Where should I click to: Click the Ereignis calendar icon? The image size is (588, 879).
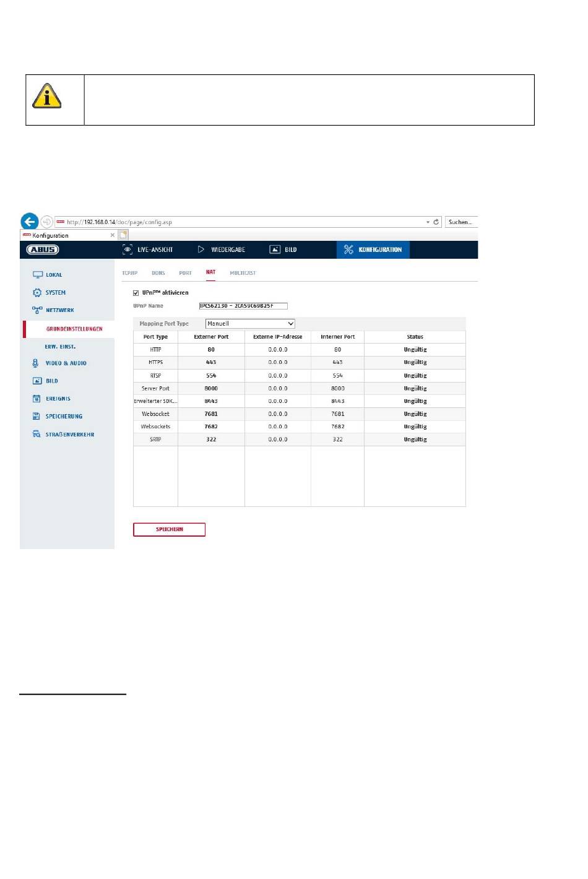click(37, 399)
